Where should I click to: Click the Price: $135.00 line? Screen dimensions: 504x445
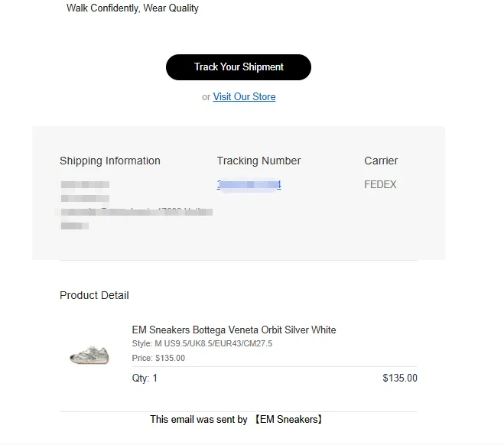tap(158, 358)
